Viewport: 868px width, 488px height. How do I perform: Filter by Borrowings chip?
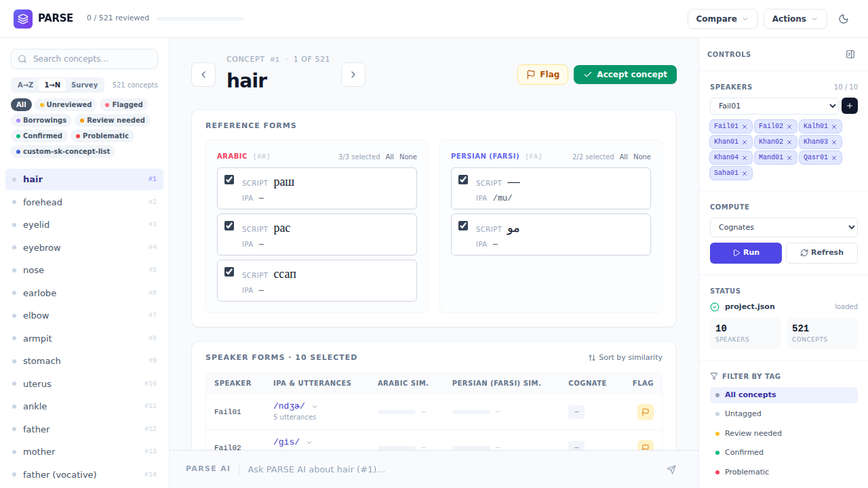point(41,120)
